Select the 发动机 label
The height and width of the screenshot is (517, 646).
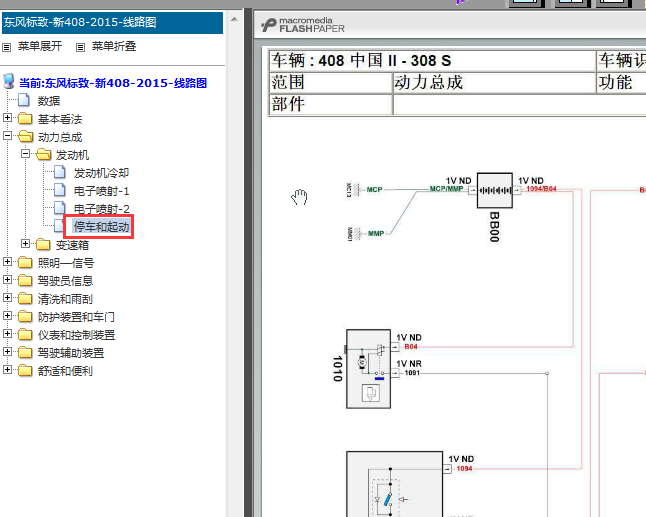click(x=73, y=155)
